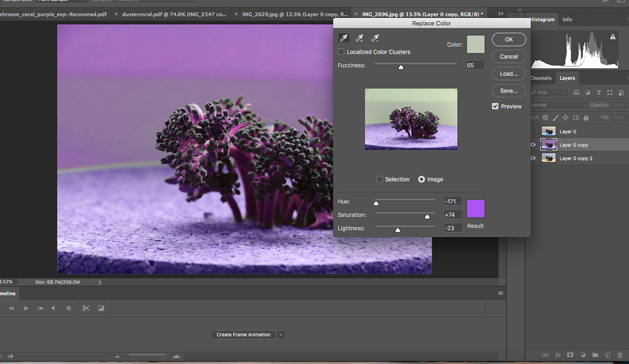The width and height of the screenshot is (629, 364).
Task: Click the Fuzziness slider handle
Action: pyautogui.click(x=401, y=67)
